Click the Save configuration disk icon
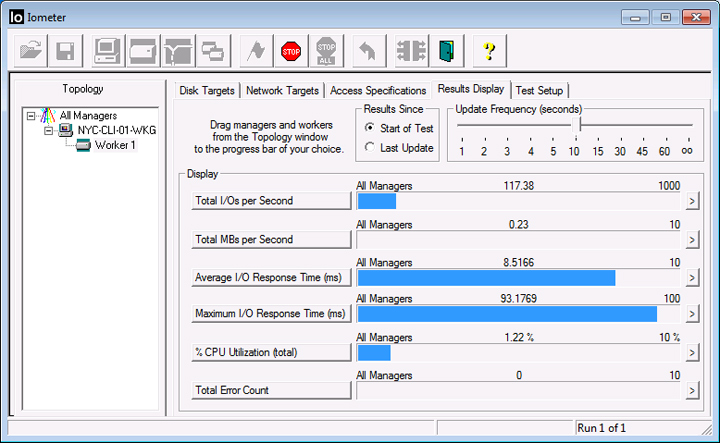The image size is (720, 443). tap(65, 50)
